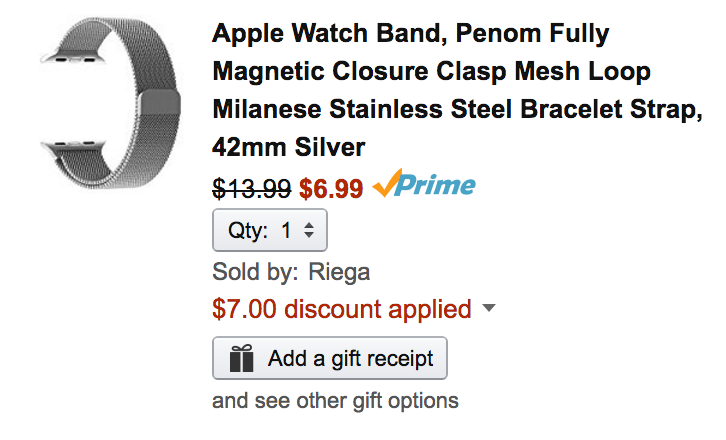The width and height of the screenshot is (726, 440).
Task: Click the red $6.99 sale price
Action: [331, 188]
